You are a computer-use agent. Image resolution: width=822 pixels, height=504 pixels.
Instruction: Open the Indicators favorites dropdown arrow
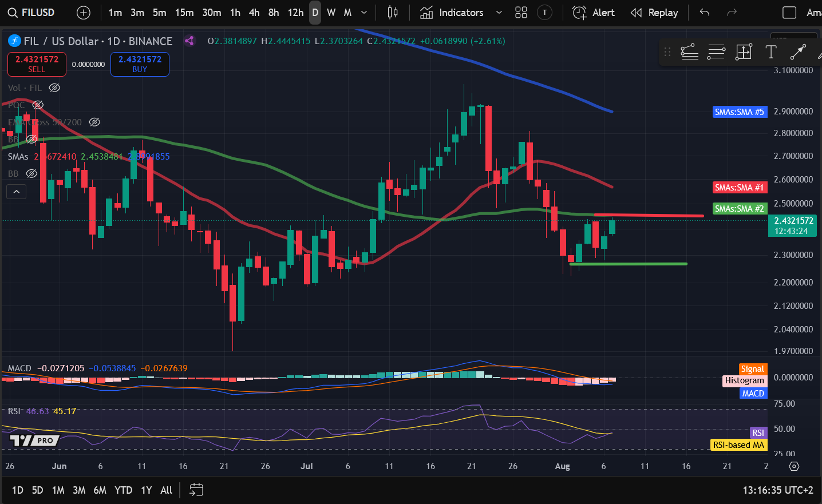[499, 13]
